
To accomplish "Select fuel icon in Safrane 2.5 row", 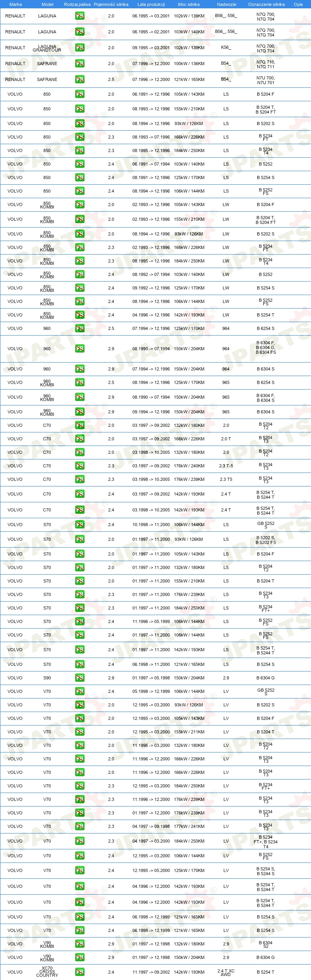I will click(80, 79).
